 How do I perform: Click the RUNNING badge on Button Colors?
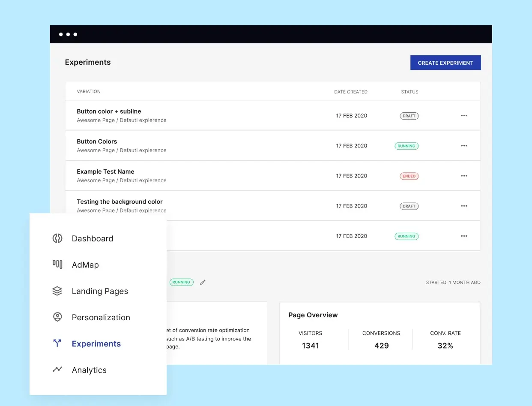tap(406, 146)
